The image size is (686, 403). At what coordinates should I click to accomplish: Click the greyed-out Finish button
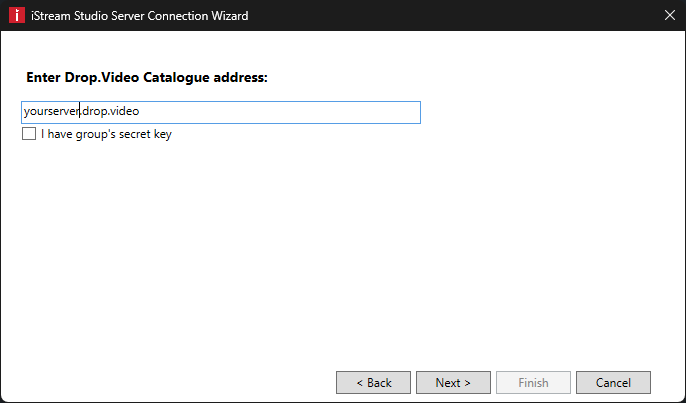pos(533,383)
